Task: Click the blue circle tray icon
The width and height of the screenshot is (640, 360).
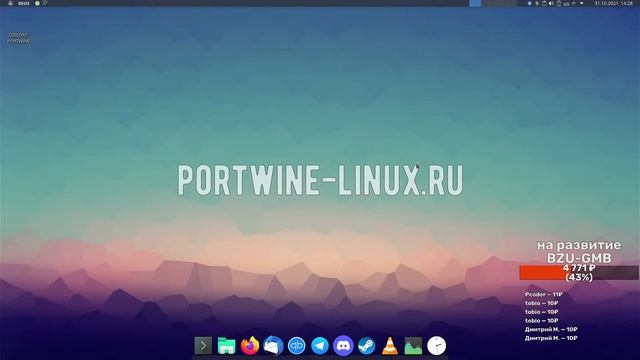Action: [529, 3]
